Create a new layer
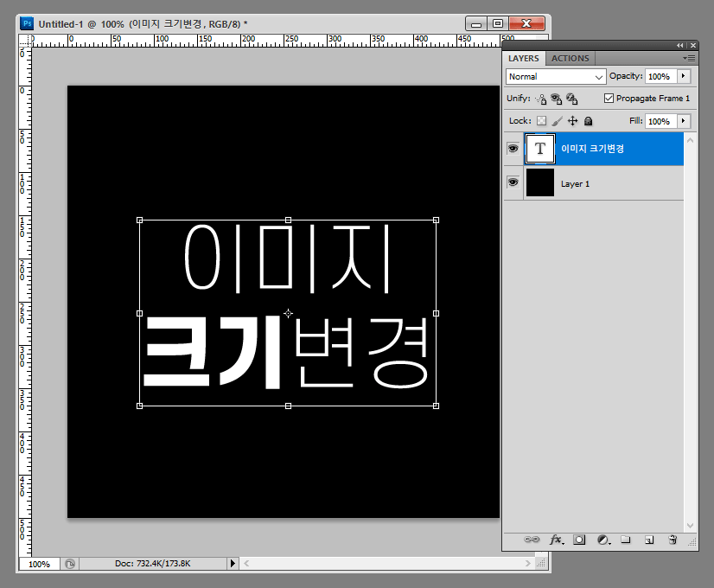Viewport: 714px width, 588px height. tap(648, 540)
